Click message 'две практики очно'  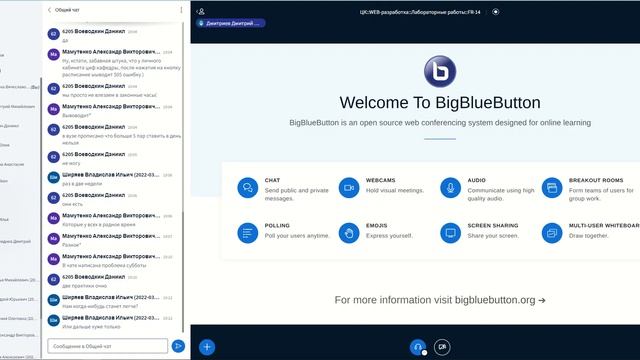84,286
